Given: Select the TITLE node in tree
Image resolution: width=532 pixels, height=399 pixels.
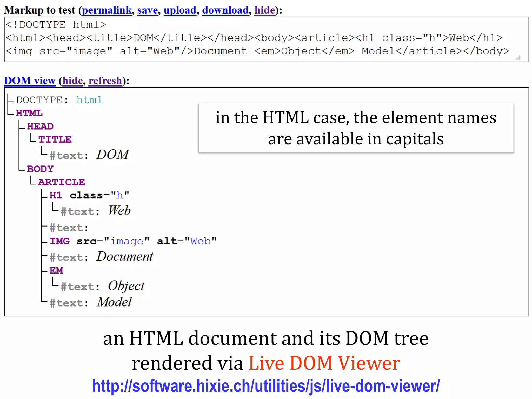Looking at the screenshot, I should [x=55, y=140].
